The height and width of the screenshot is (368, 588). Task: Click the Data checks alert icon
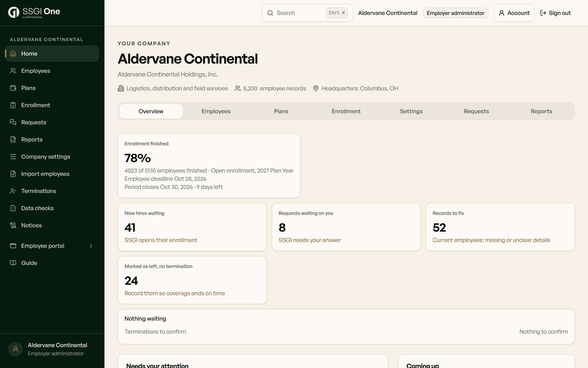(x=13, y=208)
